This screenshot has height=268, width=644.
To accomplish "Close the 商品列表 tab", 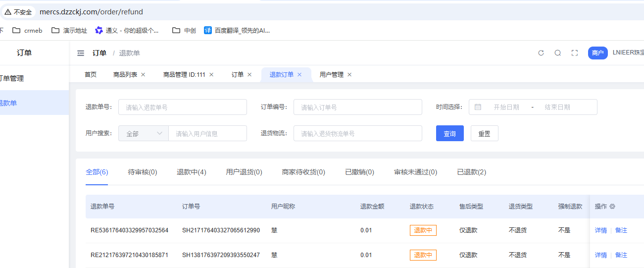I will click(144, 75).
